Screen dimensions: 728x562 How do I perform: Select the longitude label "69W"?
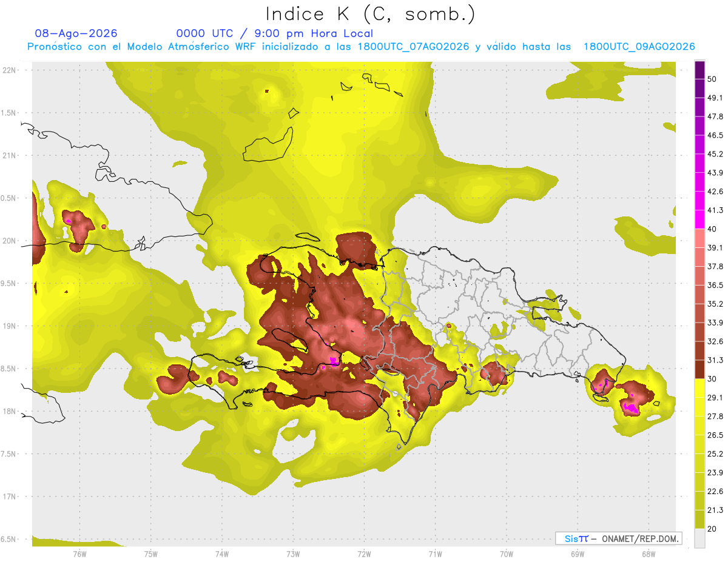click(578, 553)
